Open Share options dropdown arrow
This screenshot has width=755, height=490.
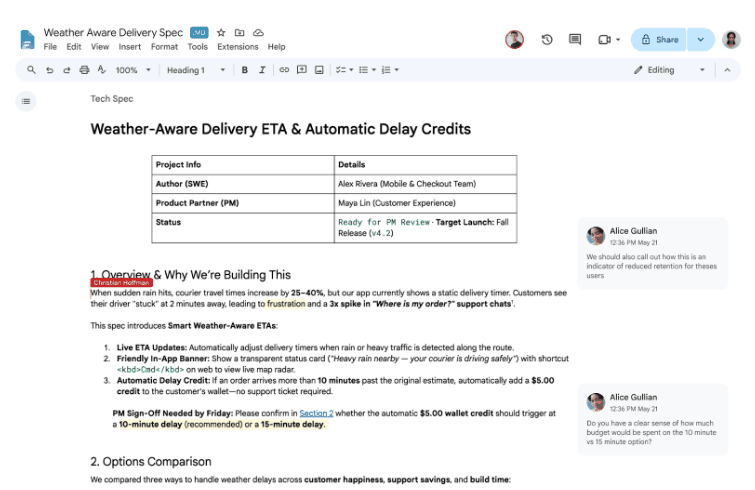click(x=701, y=39)
